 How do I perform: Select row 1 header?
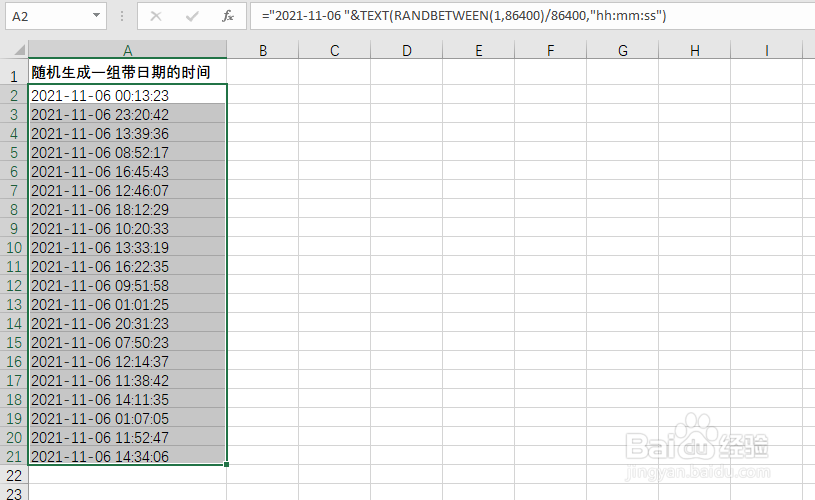14,72
